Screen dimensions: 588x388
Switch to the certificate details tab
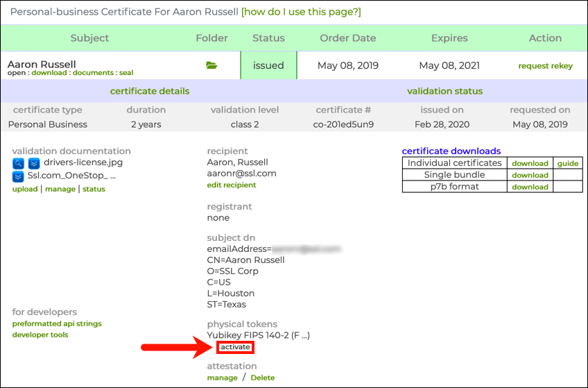(x=149, y=91)
